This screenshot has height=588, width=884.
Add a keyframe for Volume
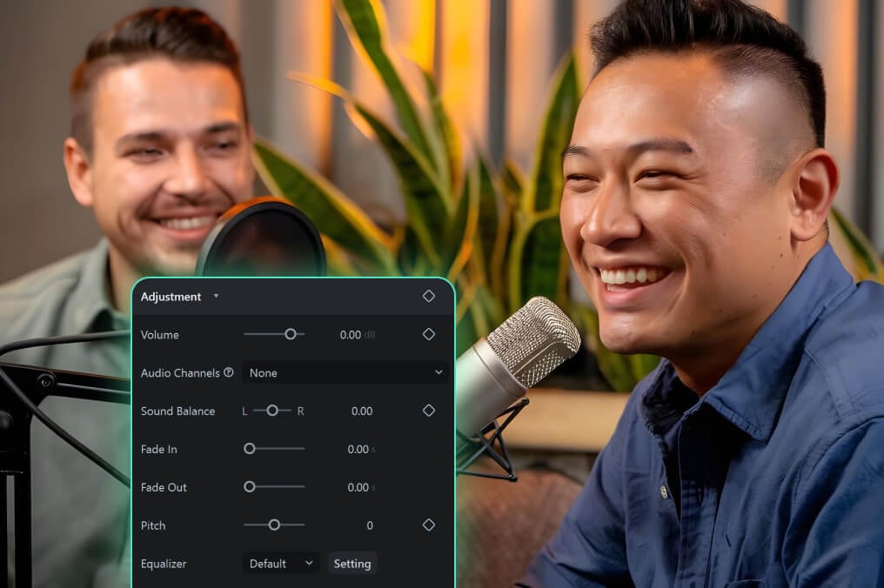[428, 334]
